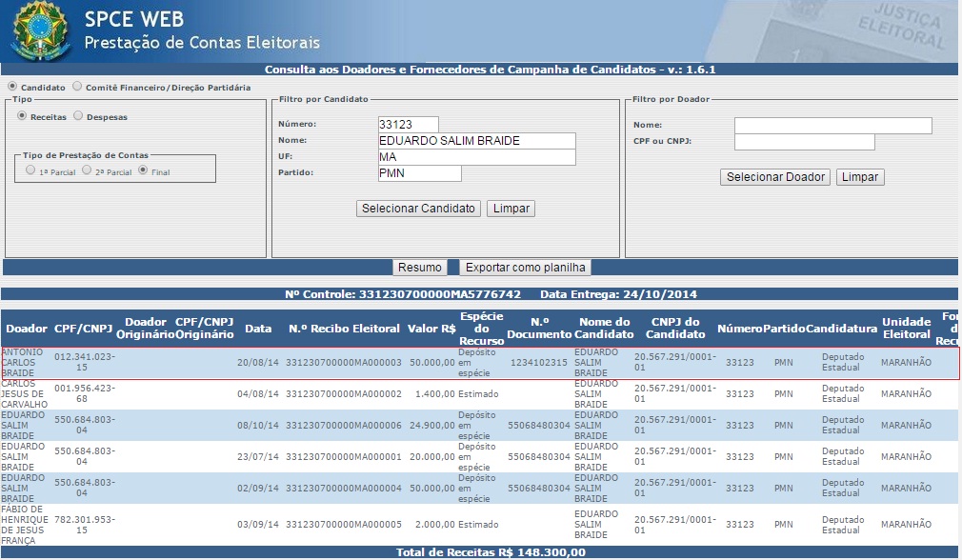Select the 2ª Parcial report type
Screen dimensions: 962x560
pyautogui.click(x=87, y=170)
